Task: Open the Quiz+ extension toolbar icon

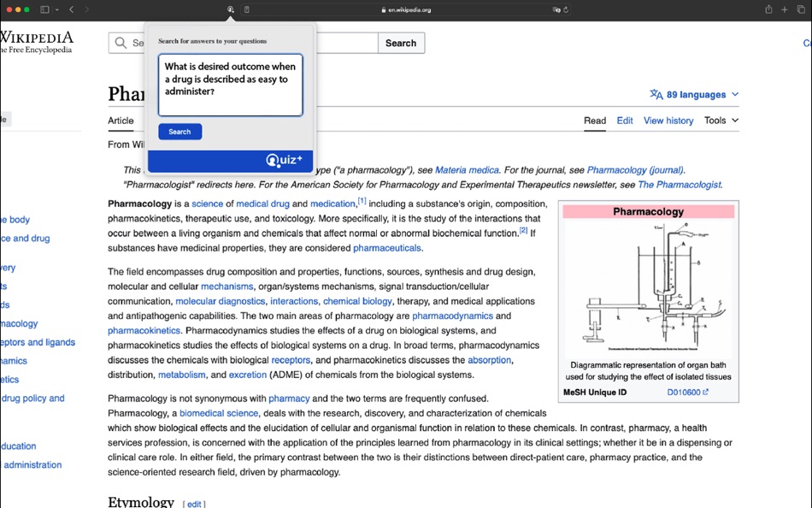Action: pos(231,9)
